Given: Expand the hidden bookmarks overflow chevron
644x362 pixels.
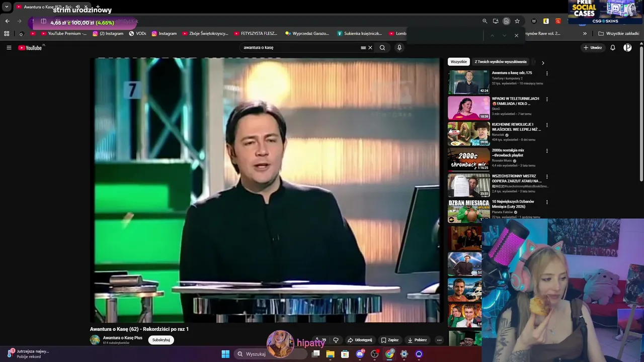Looking at the screenshot, I should click(585, 34).
